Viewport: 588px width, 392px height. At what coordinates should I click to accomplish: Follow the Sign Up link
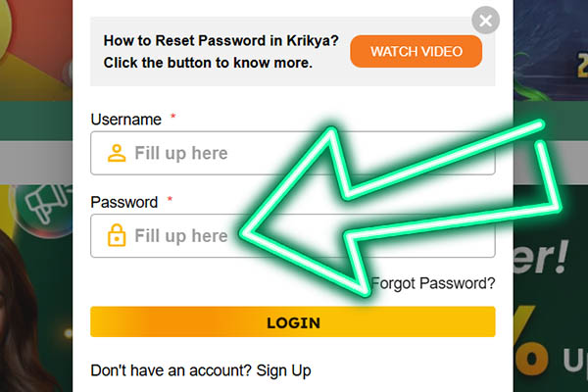click(283, 370)
